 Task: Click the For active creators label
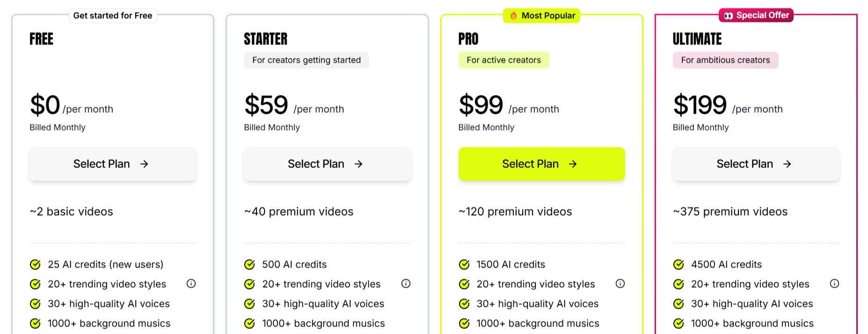[503, 60]
